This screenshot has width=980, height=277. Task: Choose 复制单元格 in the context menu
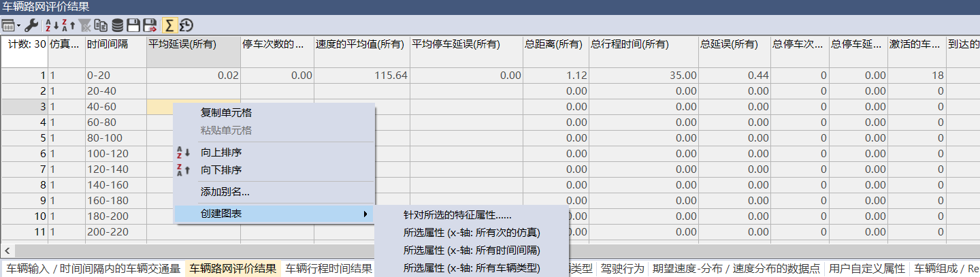pos(274,112)
